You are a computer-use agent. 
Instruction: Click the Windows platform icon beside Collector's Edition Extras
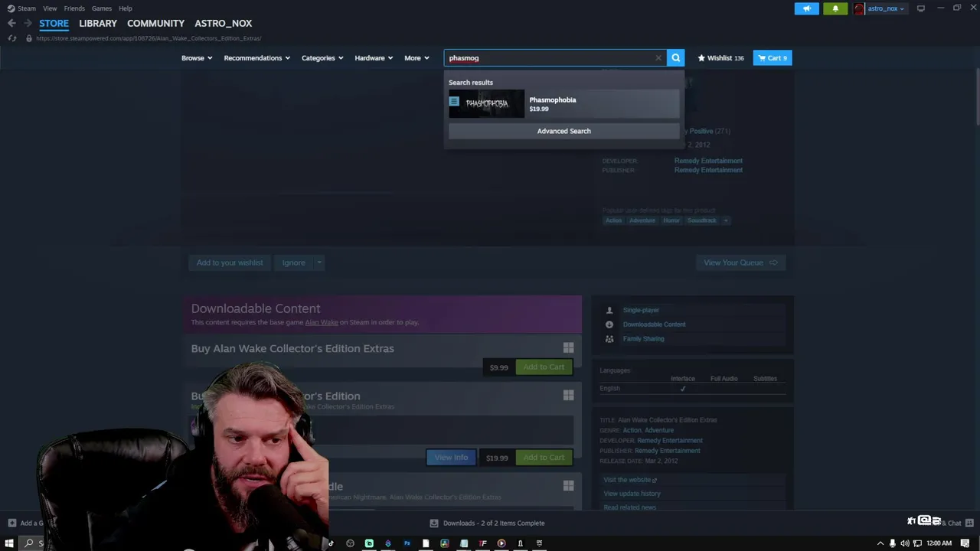(x=568, y=347)
